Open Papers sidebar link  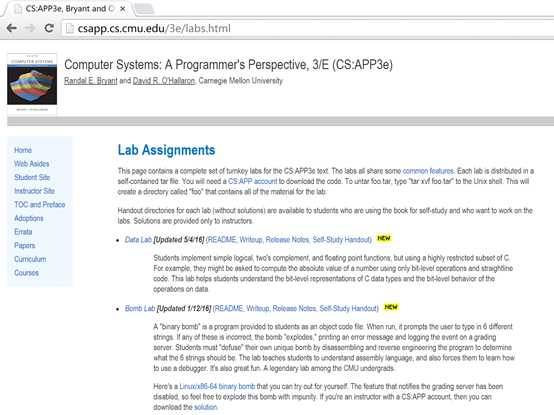coord(25,245)
